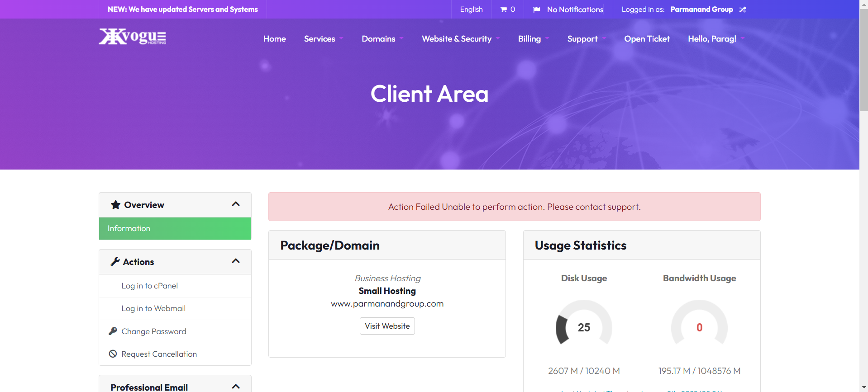The image size is (868, 392).
Task: Click the Small Hosting package name
Action: click(387, 291)
